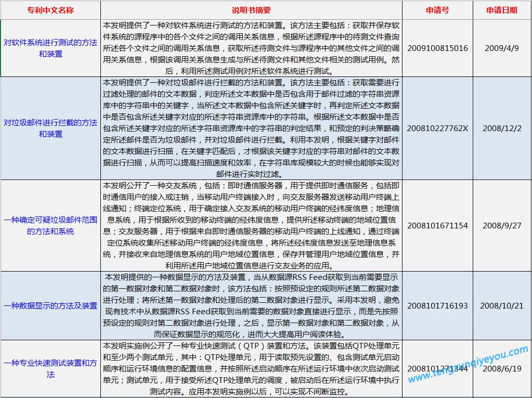Click the abstract about testing a software system
Viewport: 532px width, 398px height.
(251, 48)
